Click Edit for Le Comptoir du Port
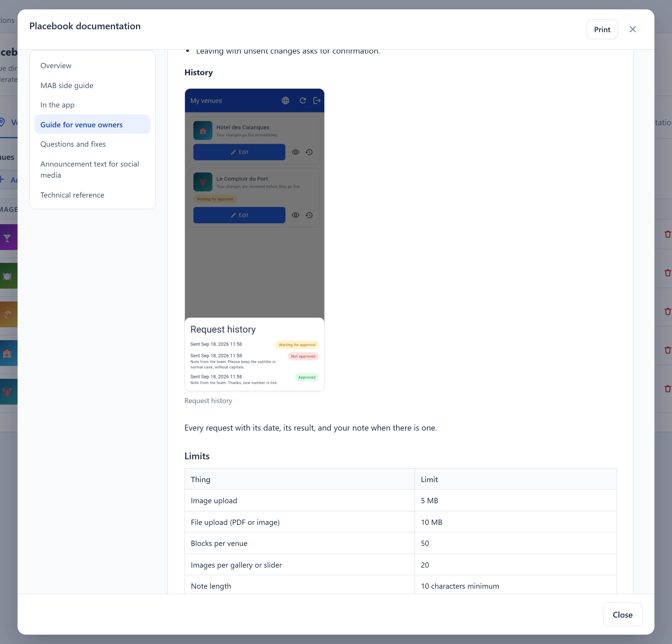Viewport: 672px width, 644px height. [x=239, y=215]
